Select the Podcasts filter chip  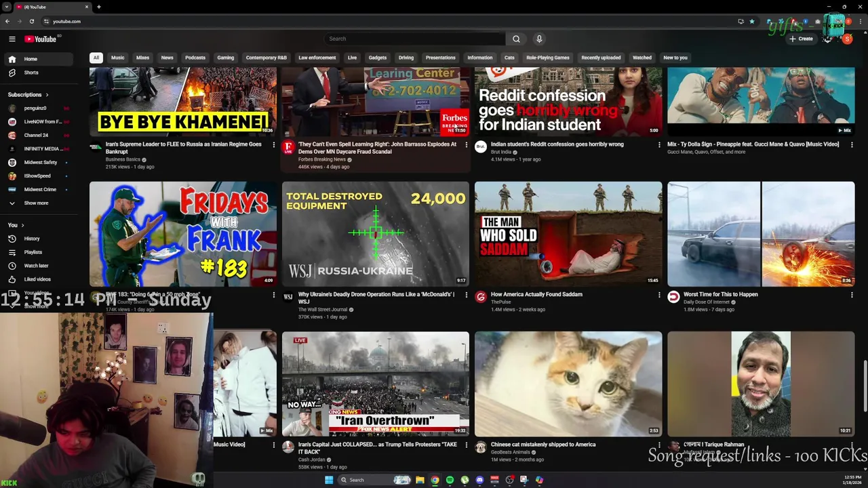pyautogui.click(x=195, y=58)
